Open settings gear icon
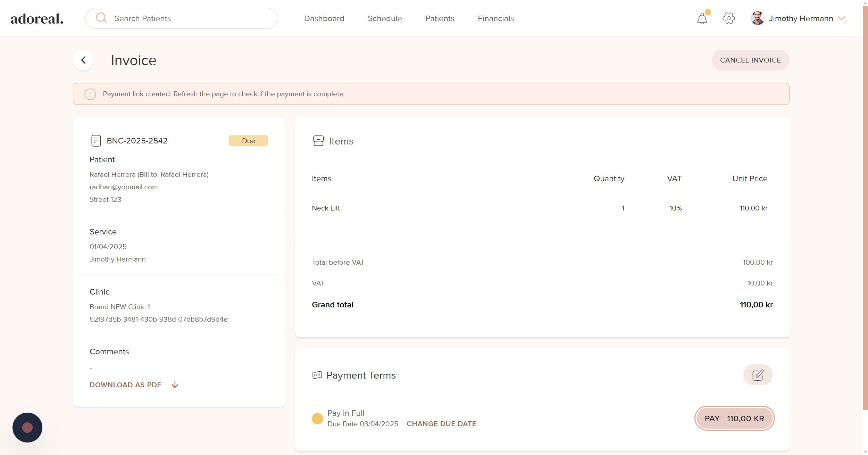 (728, 18)
